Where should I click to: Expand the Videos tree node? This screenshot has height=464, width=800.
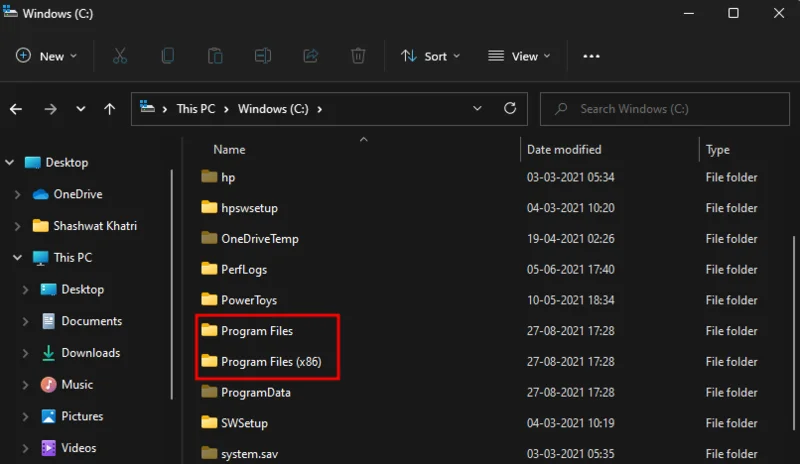point(25,448)
